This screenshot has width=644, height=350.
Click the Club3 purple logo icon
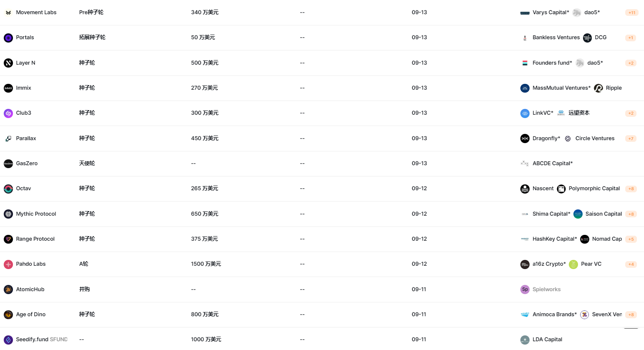point(8,113)
